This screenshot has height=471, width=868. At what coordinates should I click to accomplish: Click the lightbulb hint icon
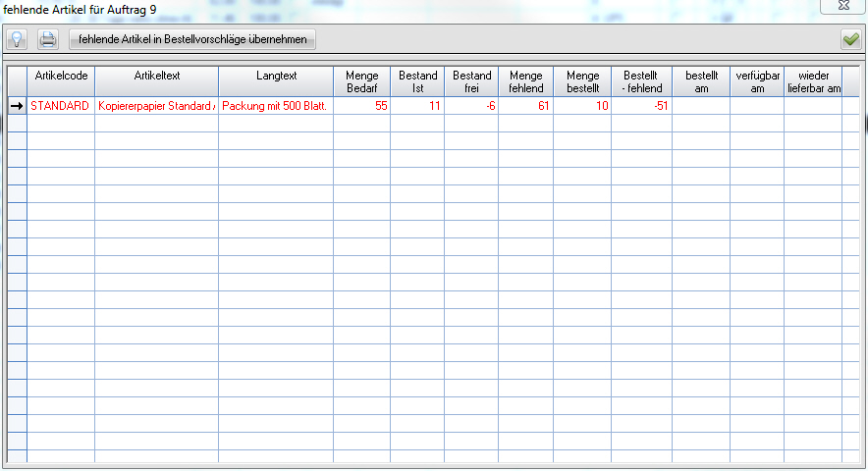coord(17,40)
